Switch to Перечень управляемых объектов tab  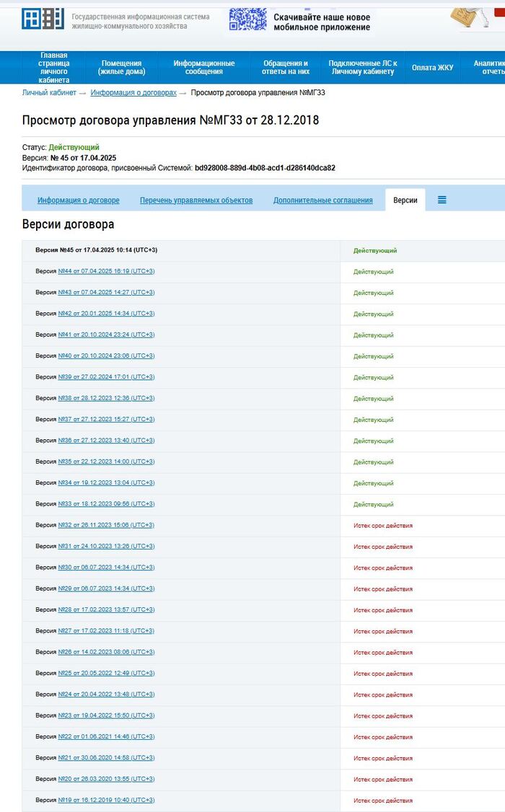196,200
